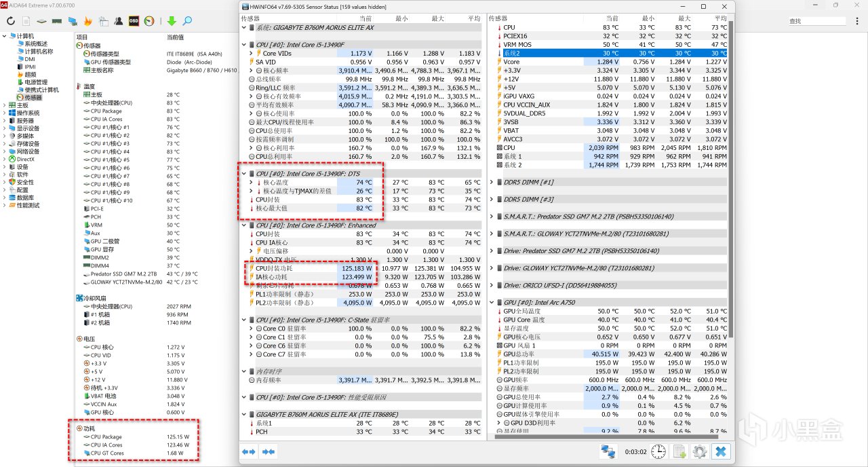Click the AIDA64 refresh toolbar icon

[x=11, y=21]
